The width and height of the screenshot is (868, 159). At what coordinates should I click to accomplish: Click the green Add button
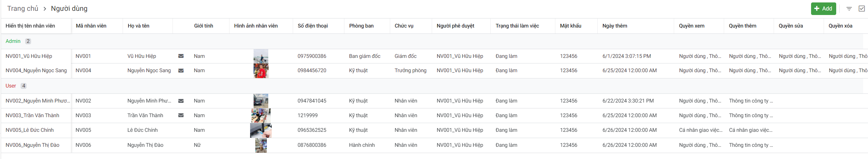click(x=823, y=9)
